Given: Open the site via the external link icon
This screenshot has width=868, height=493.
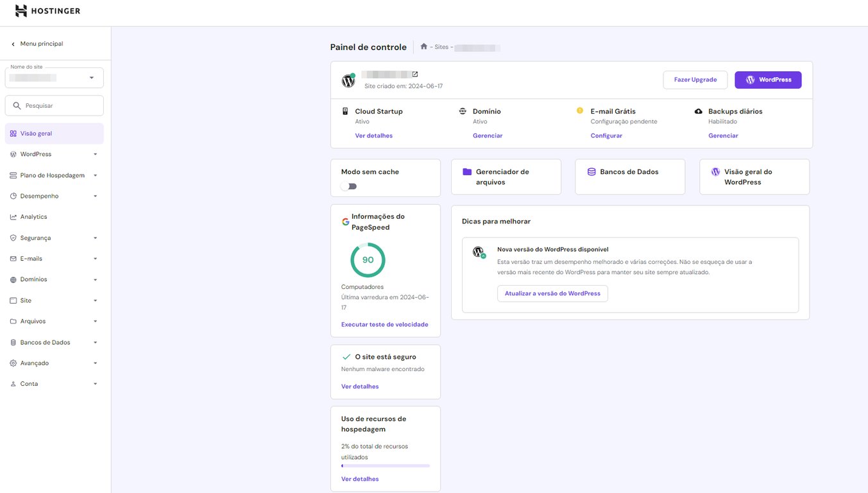Looking at the screenshot, I should point(416,73).
